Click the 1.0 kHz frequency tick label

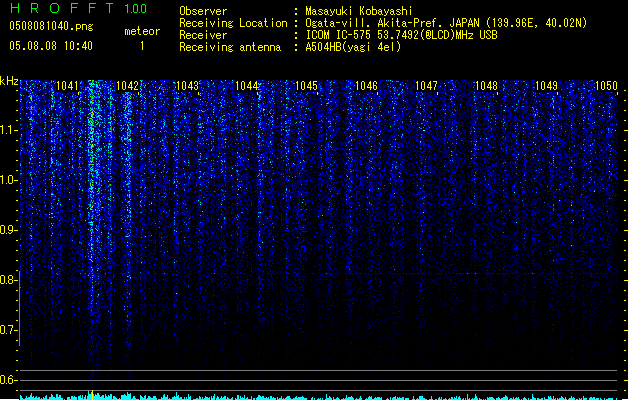point(8,180)
